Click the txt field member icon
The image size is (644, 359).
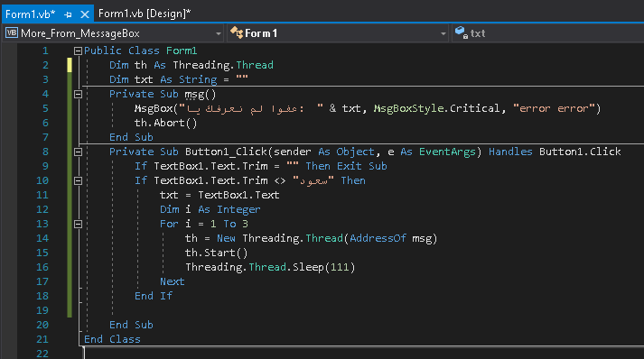tap(462, 32)
